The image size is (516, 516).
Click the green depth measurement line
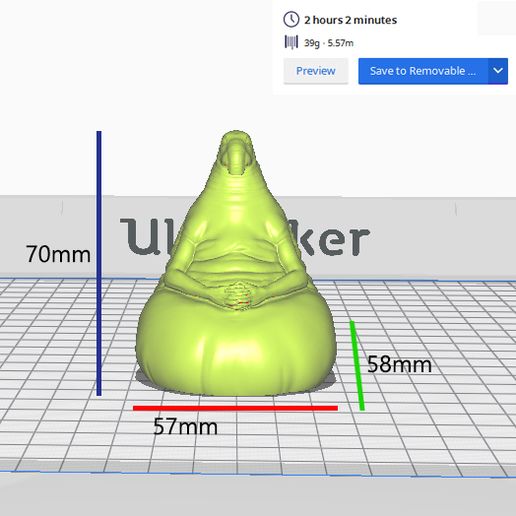coord(357,365)
